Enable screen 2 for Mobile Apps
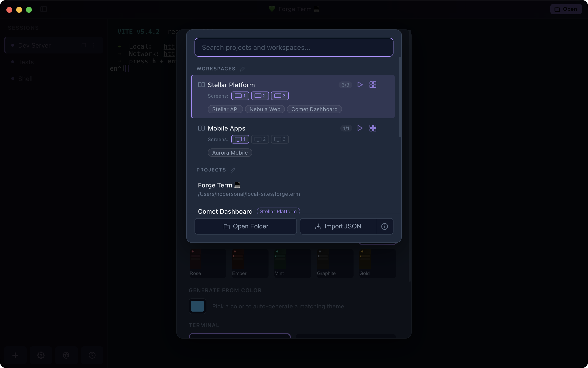The image size is (588, 368). (260, 139)
